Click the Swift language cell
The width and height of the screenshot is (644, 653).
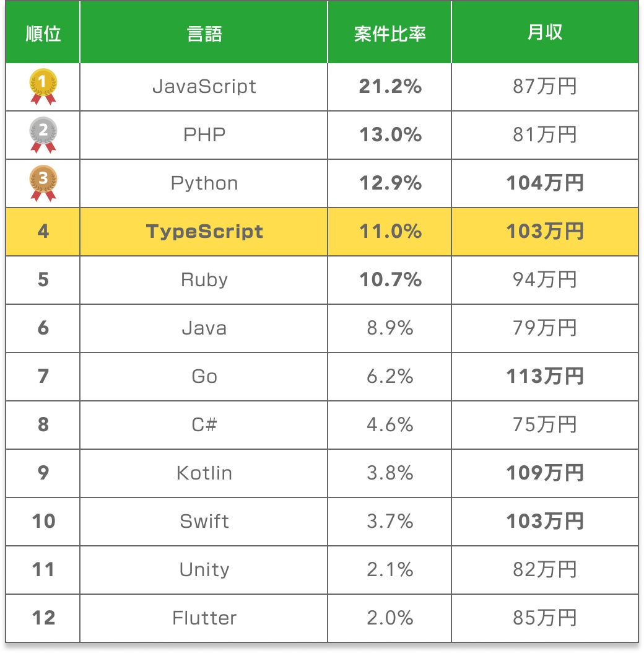tap(204, 521)
